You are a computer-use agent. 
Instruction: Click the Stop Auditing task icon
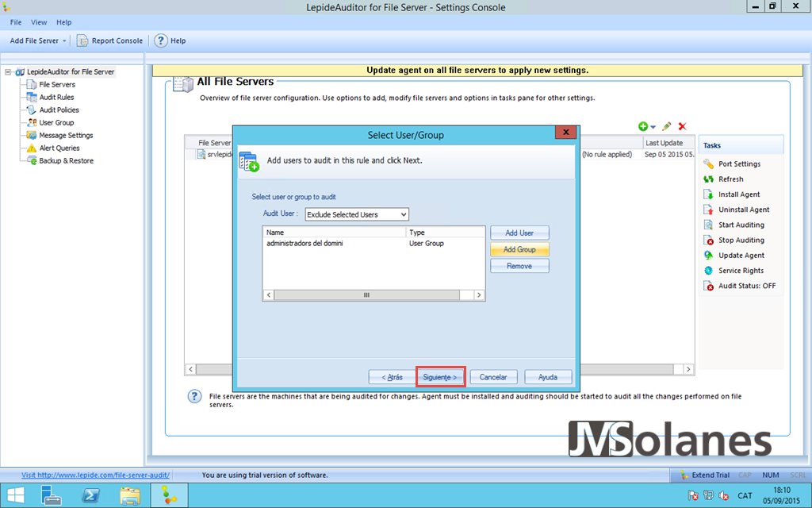pyautogui.click(x=708, y=240)
